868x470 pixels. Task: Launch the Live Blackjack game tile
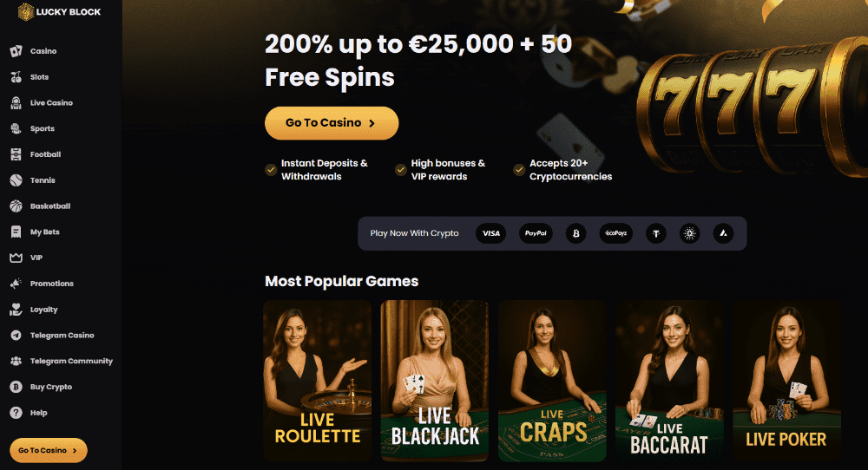click(x=435, y=381)
